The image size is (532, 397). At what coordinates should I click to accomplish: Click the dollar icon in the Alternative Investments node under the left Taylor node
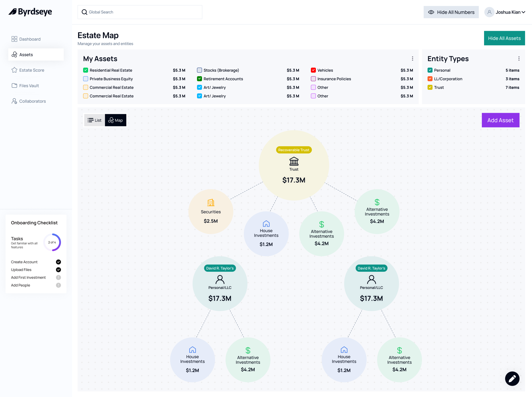point(248,350)
